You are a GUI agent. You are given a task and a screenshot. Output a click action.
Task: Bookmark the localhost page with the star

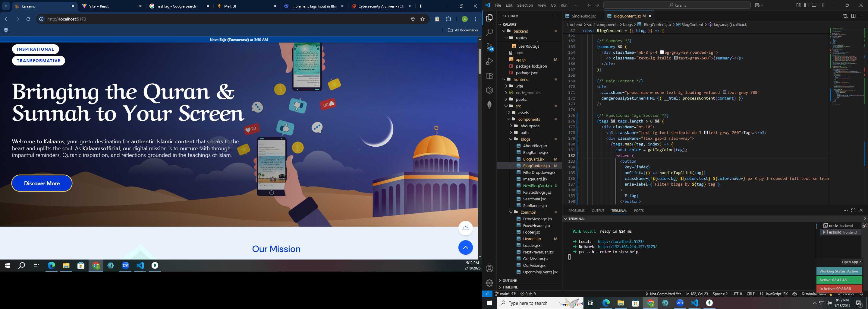tap(422, 19)
